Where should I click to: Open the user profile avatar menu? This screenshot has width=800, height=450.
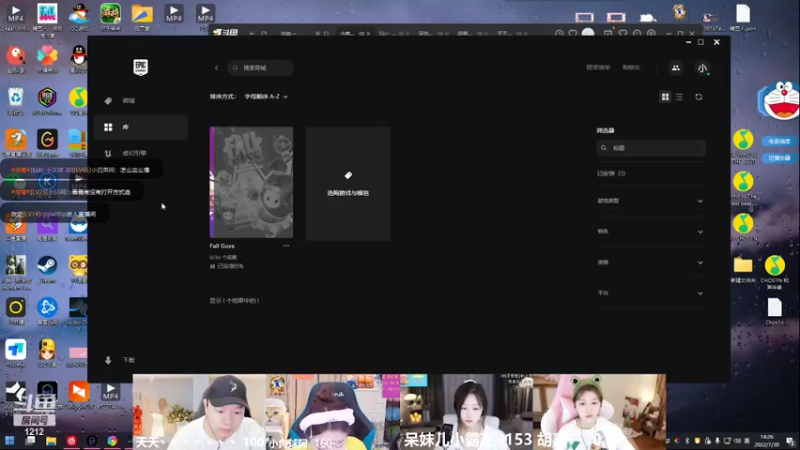pyautogui.click(x=703, y=68)
